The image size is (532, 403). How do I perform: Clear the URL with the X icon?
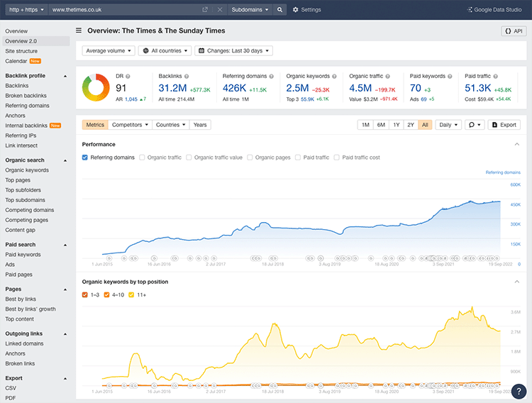tap(220, 10)
